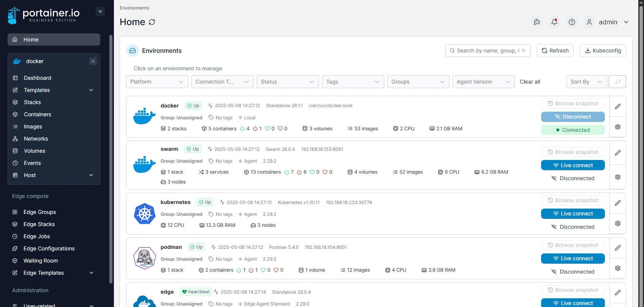Edit the podman environment with pencil icon
The image size is (644, 307).
point(618,248)
